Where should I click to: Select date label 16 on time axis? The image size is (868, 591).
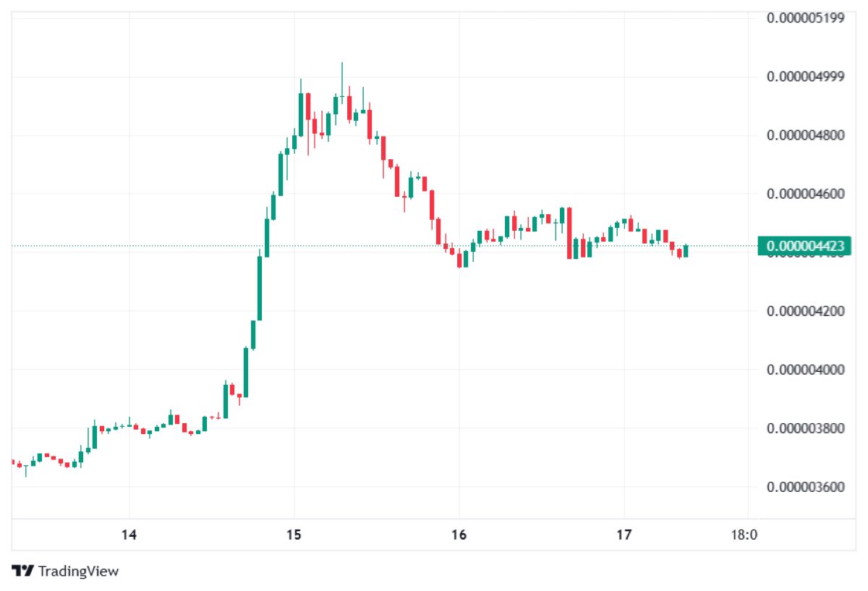coord(459,535)
